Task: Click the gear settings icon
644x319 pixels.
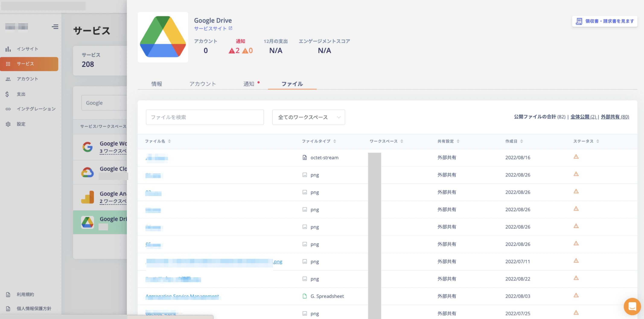Action: coord(8,124)
